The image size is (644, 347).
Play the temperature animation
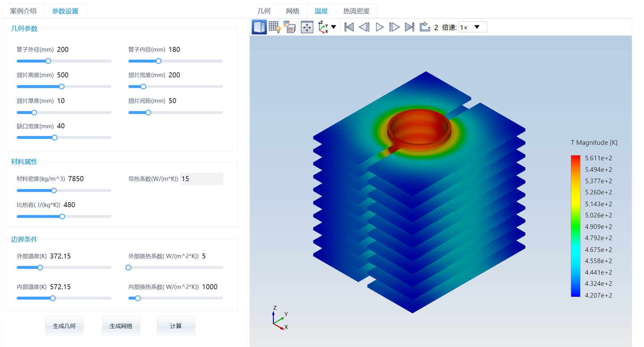pyautogui.click(x=380, y=27)
